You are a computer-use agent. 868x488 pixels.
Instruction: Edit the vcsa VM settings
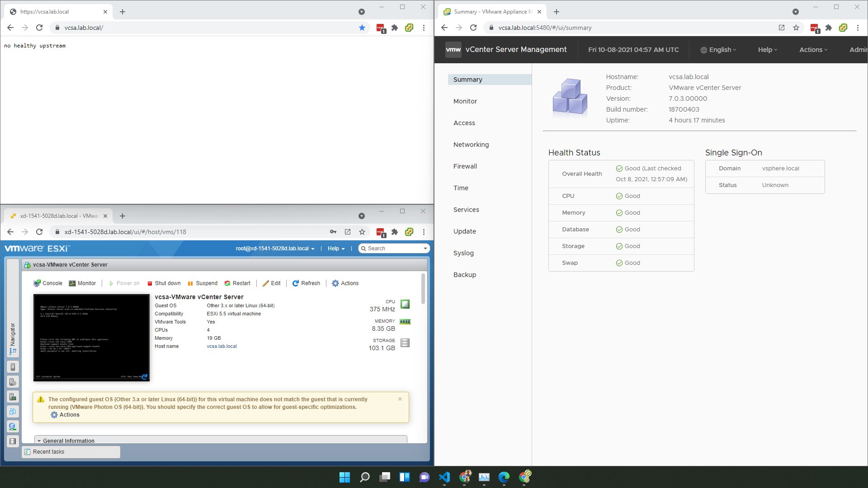(272, 283)
